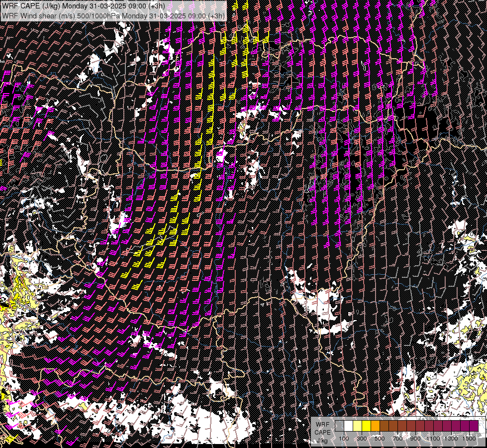
Task: Click the legend value 1300
Action: (x=451, y=439)
